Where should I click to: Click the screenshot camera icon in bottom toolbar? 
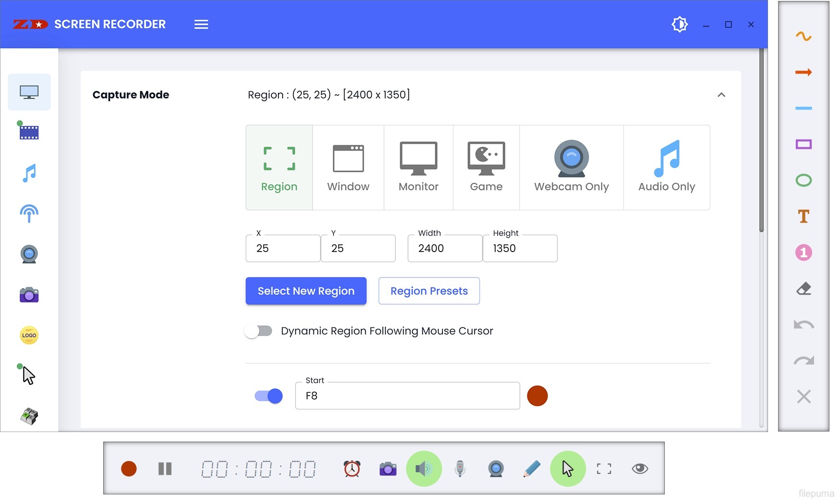pos(387,468)
